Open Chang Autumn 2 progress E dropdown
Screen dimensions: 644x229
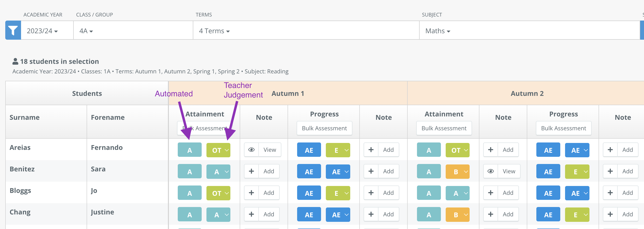click(x=577, y=214)
